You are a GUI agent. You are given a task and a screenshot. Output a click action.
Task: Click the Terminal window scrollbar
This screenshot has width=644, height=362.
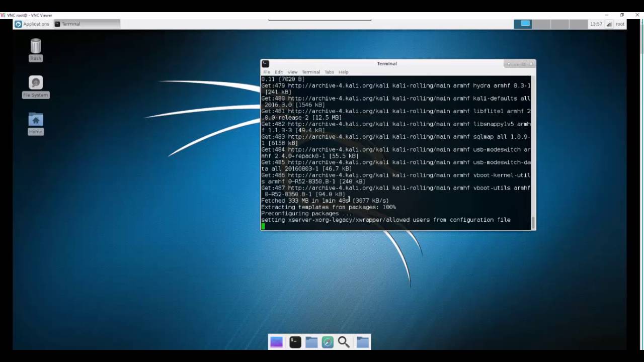pyautogui.click(x=533, y=153)
